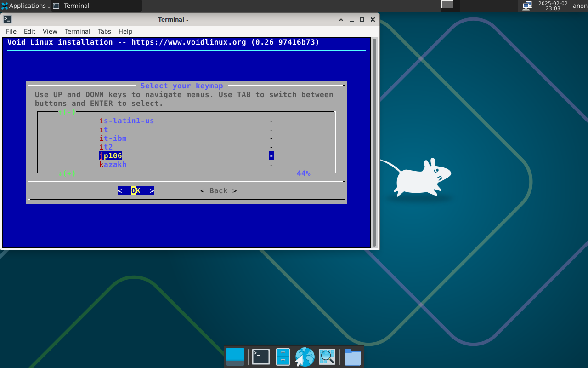Screen dimensions: 588x368
Task: Click the Back button in the keymap dialog
Action: [219, 191]
